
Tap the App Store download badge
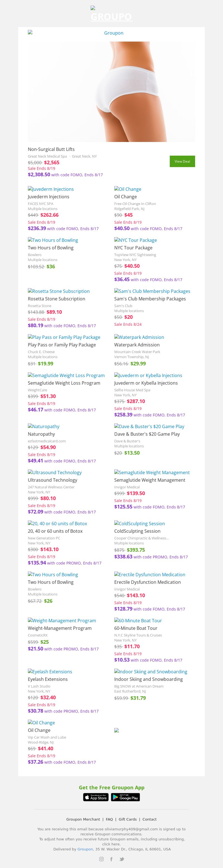point(96,797)
